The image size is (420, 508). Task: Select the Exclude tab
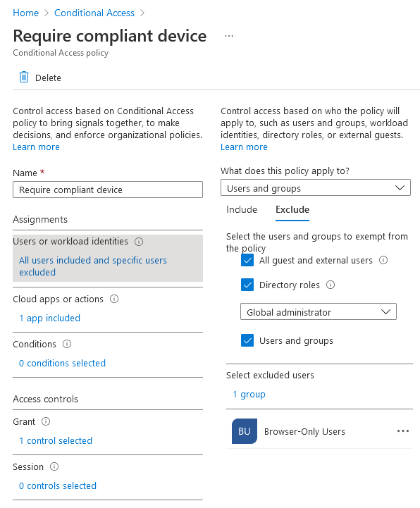pyautogui.click(x=292, y=210)
